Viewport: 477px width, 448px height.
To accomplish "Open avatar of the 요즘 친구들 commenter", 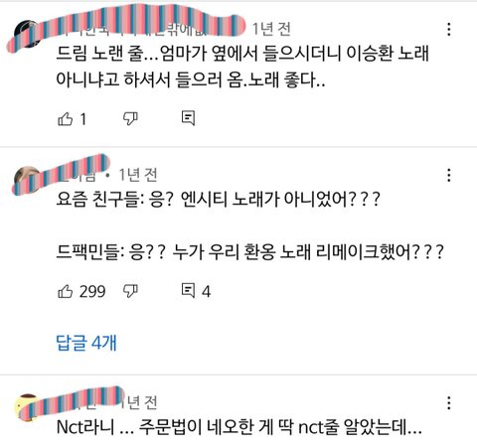I will (x=28, y=180).
